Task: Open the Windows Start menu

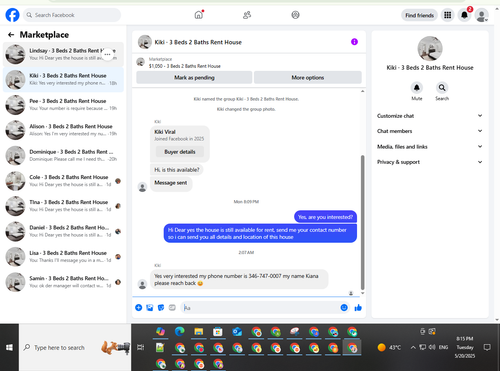Action: pyautogui.click(x=9, y=348)
